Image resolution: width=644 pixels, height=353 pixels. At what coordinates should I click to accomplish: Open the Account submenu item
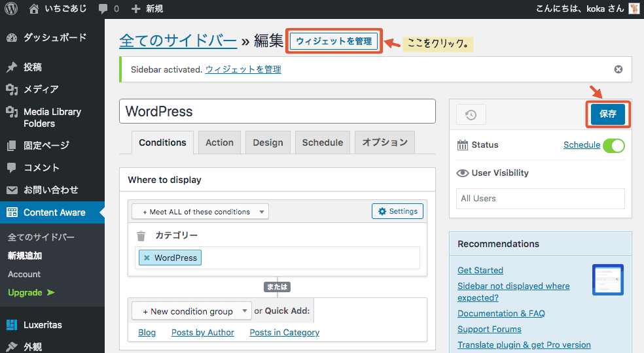tap(24, 274)
